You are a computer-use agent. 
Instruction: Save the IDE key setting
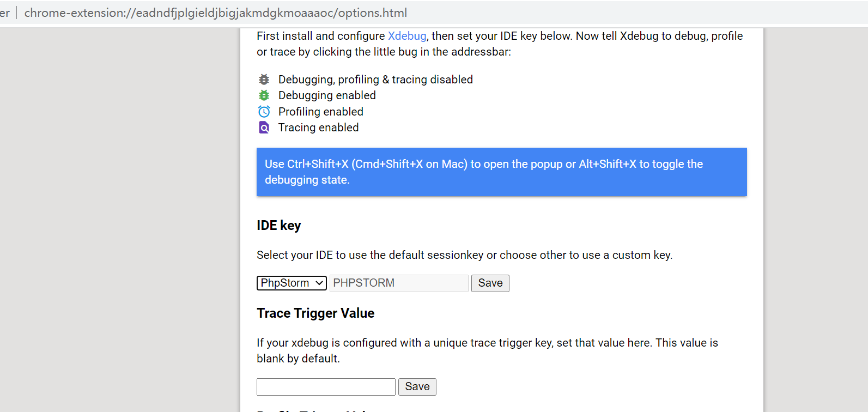(490, 283)
